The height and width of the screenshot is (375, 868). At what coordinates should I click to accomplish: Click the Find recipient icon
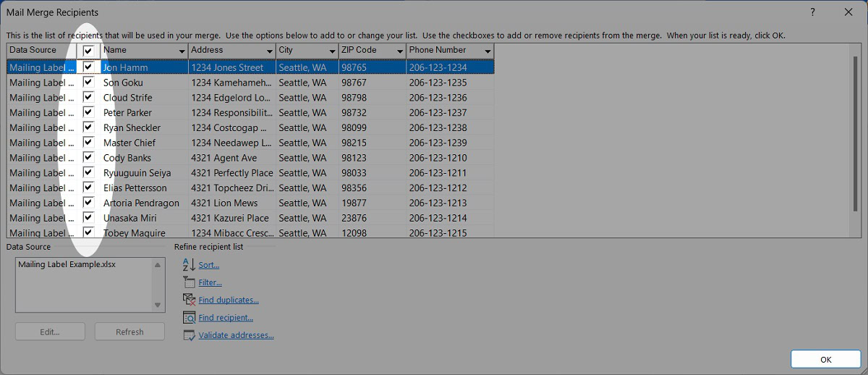189,317
